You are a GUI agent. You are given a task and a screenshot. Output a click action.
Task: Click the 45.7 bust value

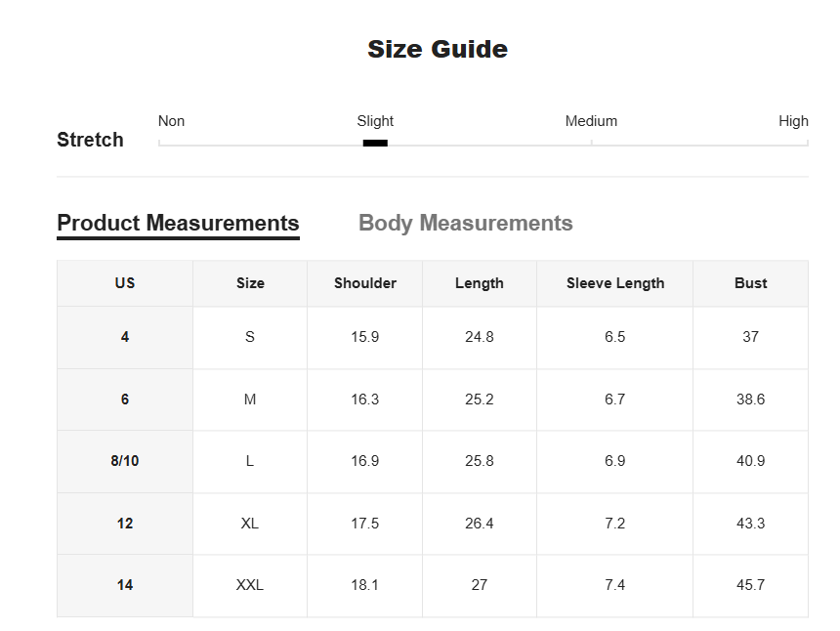tap(750, 585)
